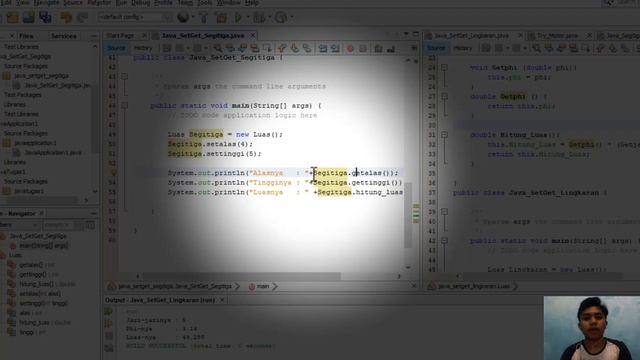Click History view button in left editor
This screenshot has width=640, height=360.
tap(143, 48)
